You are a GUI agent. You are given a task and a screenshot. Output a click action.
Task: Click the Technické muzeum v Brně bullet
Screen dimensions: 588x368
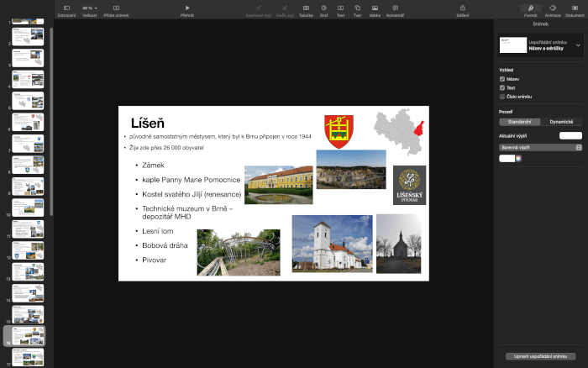tap(187, 213)
